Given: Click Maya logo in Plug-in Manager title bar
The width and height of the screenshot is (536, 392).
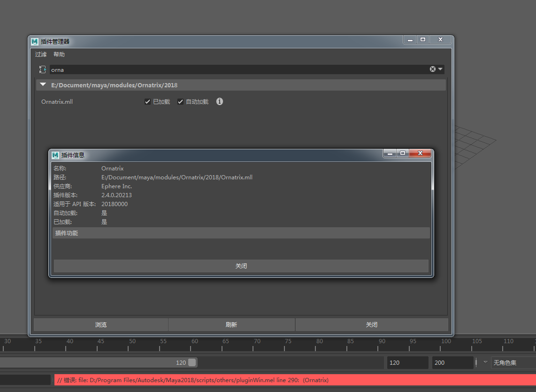Looking at the screenshot, I should click(35, 41).
